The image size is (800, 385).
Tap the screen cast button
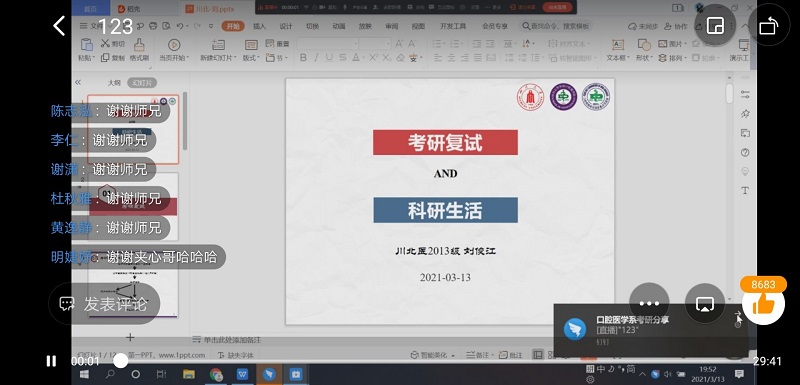(x=705, y=303)
